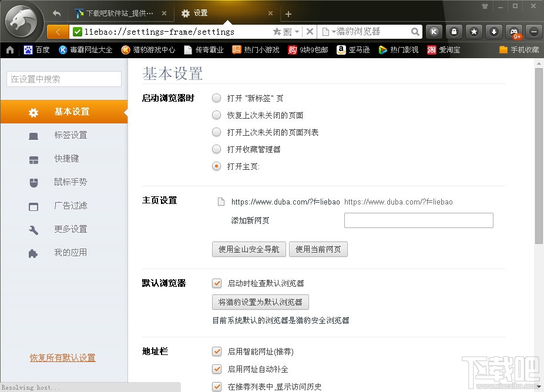Open the 猎豹浏览器 search box dropdown
544x392 pixels.
pos(333,32)
